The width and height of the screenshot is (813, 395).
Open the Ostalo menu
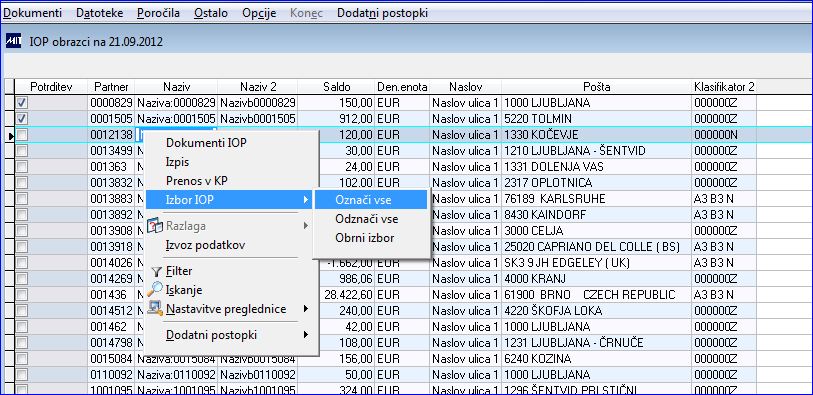click(x=211, y=13)
